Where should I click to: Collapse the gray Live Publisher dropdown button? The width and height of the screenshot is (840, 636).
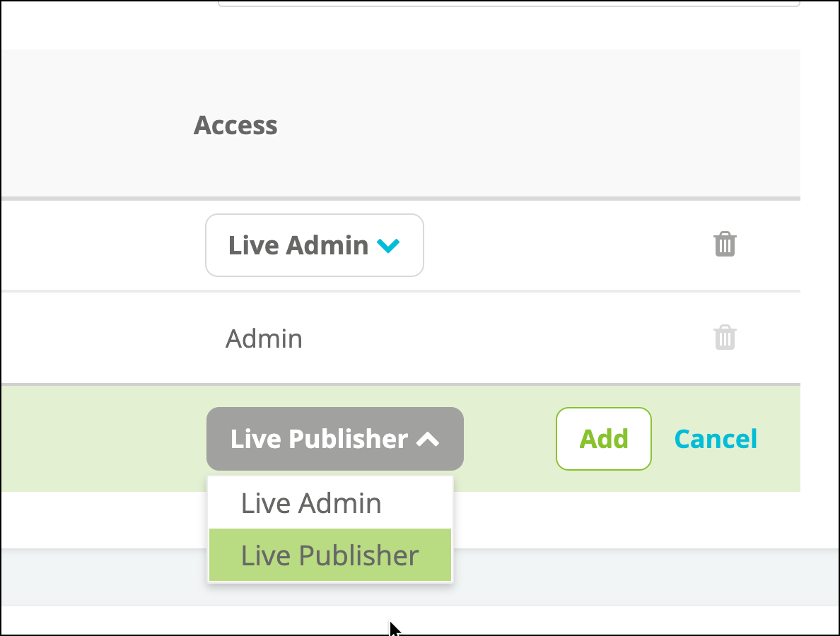(x=335, y=438)
